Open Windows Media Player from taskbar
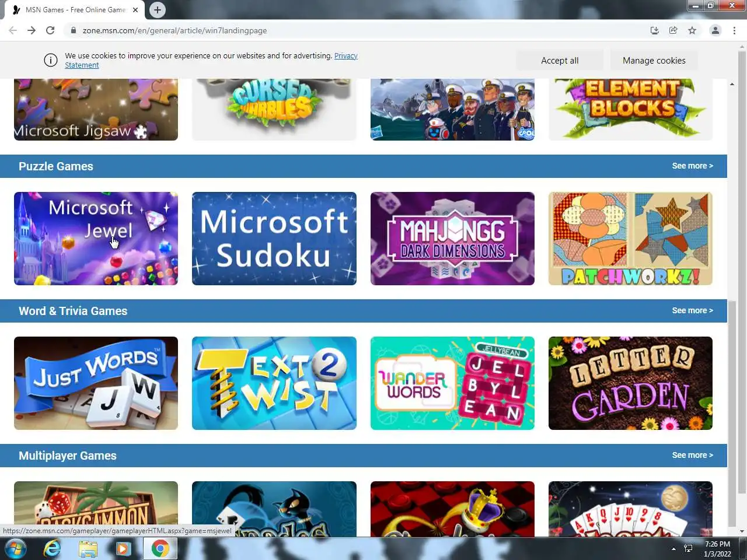This screenshot has width=747, height=560. tap(124, 549)
